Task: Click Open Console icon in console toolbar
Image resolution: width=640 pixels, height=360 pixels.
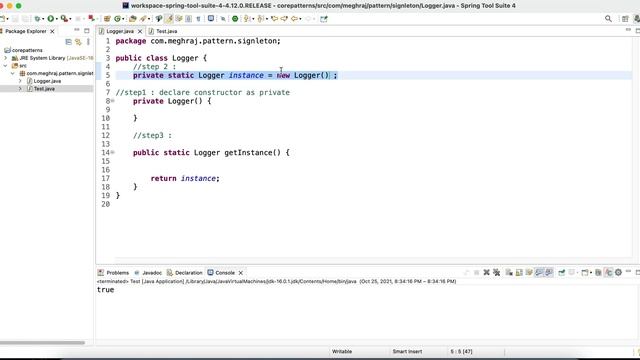Action: point(584,272)
